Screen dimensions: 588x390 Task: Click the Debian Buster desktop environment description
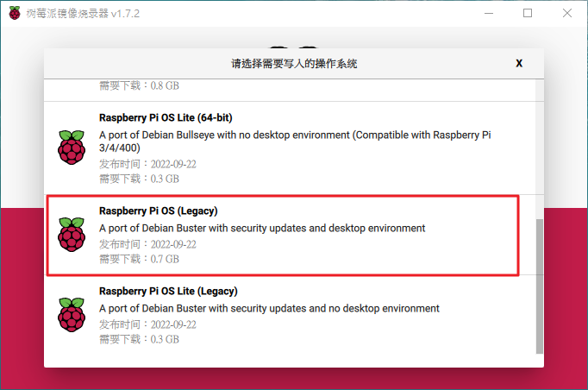[x=262, y=228]
